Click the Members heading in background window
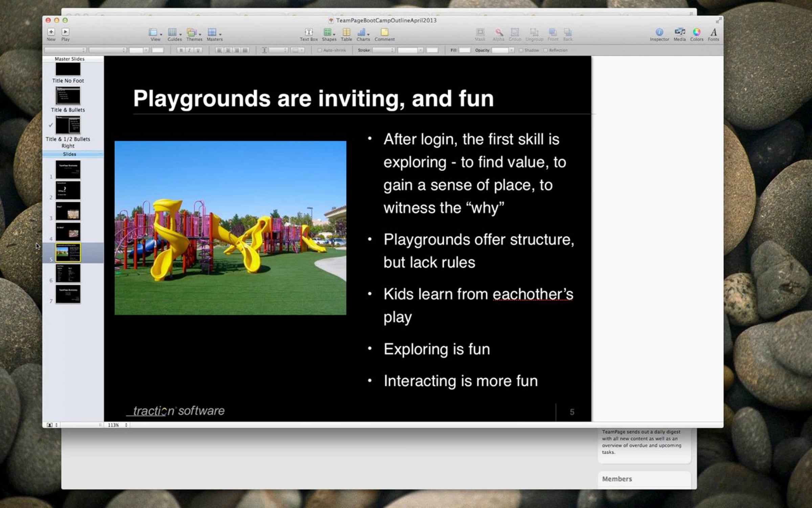812x508 pixels. 617,479
